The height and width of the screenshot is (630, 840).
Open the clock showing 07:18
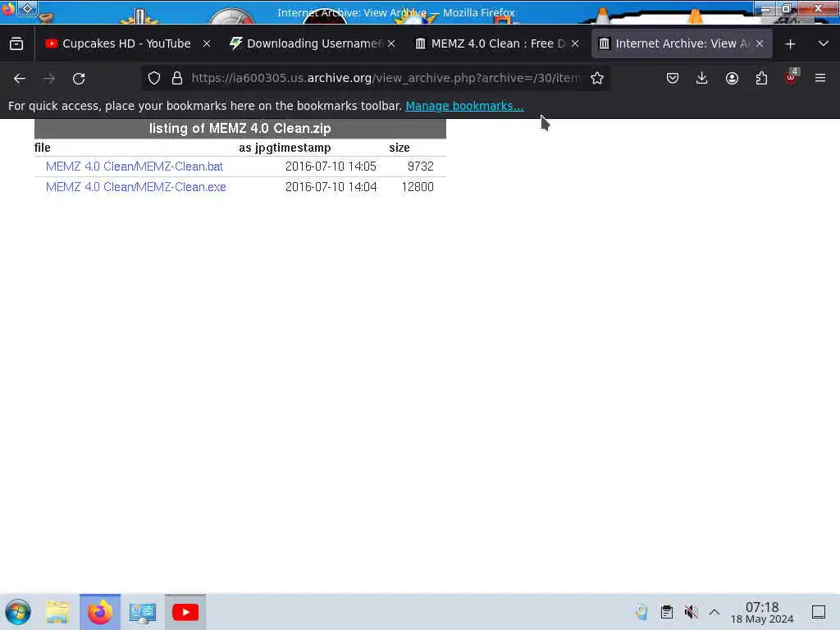coord(762,612)
